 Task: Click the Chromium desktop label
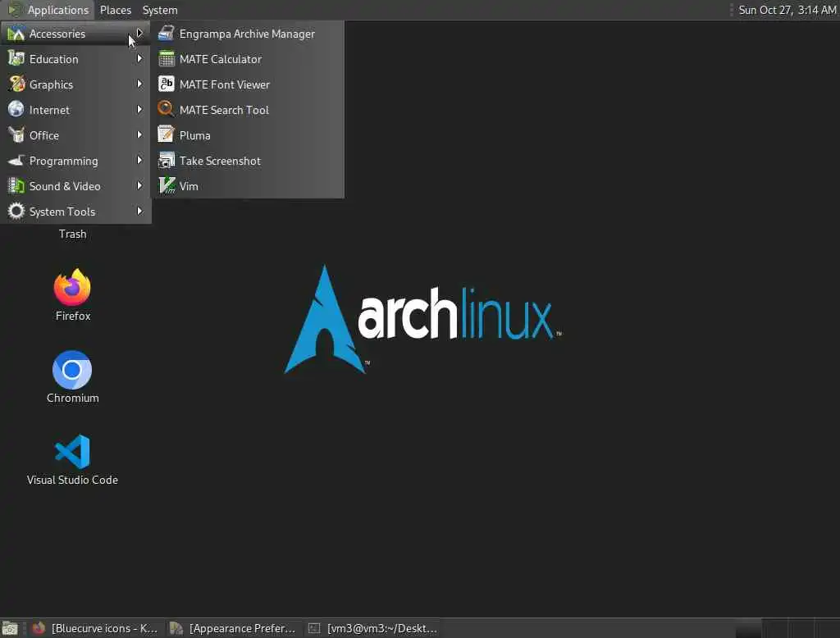point(73,398)
